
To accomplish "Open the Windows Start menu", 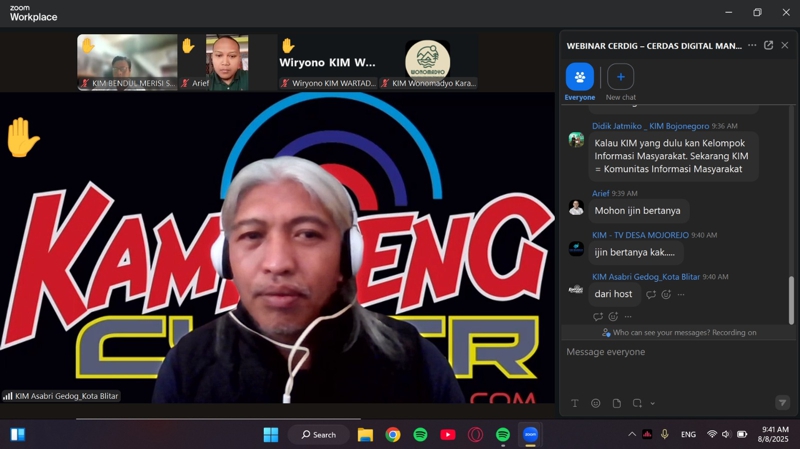I will point(271,435).
